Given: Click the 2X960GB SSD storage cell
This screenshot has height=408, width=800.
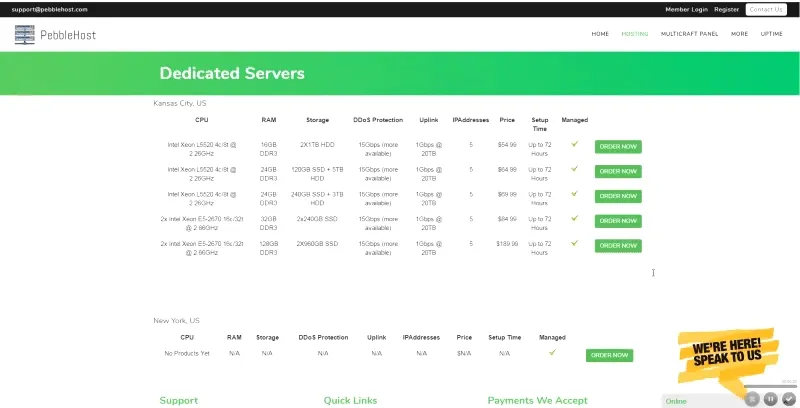Looking at the screenshot, I should point(317,244).
